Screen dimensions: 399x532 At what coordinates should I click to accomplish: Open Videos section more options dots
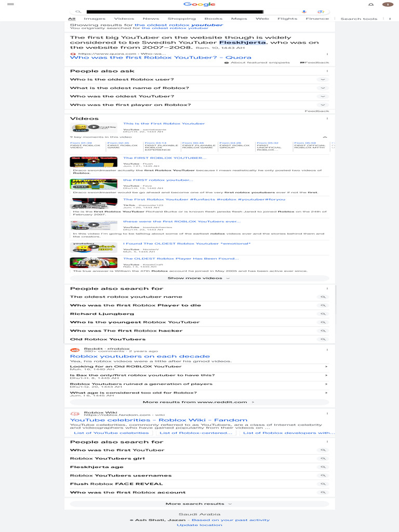(327, 119)
